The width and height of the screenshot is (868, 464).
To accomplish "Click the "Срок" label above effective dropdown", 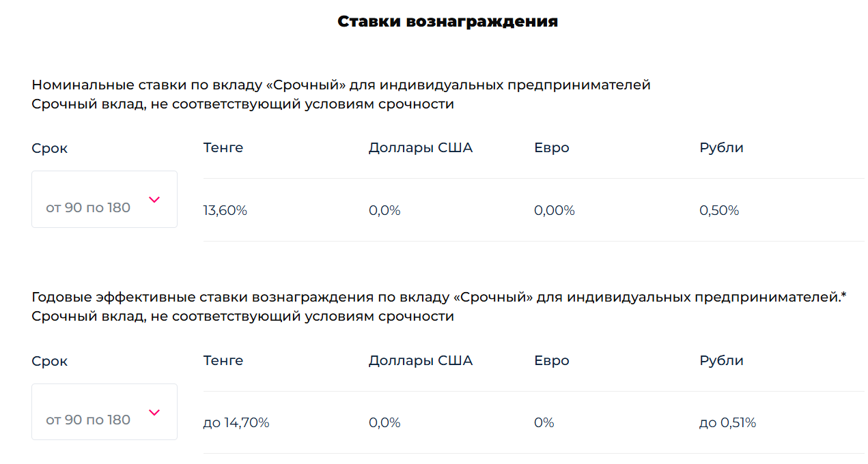I will coord(50,362).
